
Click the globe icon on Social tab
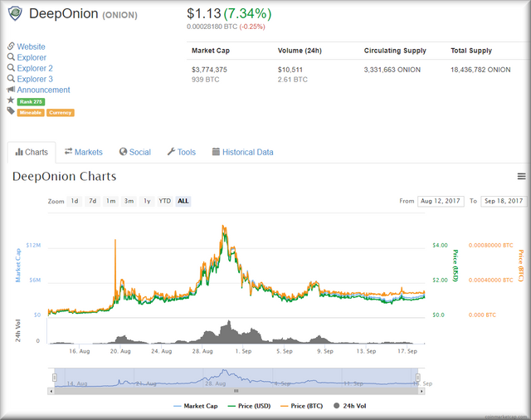tap(123, 152)
